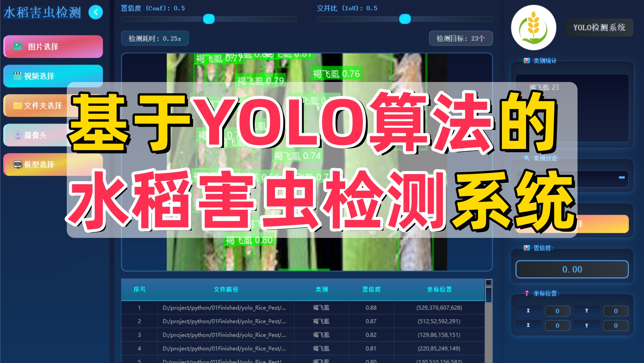Open the 类别过滤 class filter dropdown
This screenshot has height=363, width=644.
(572, 179)
